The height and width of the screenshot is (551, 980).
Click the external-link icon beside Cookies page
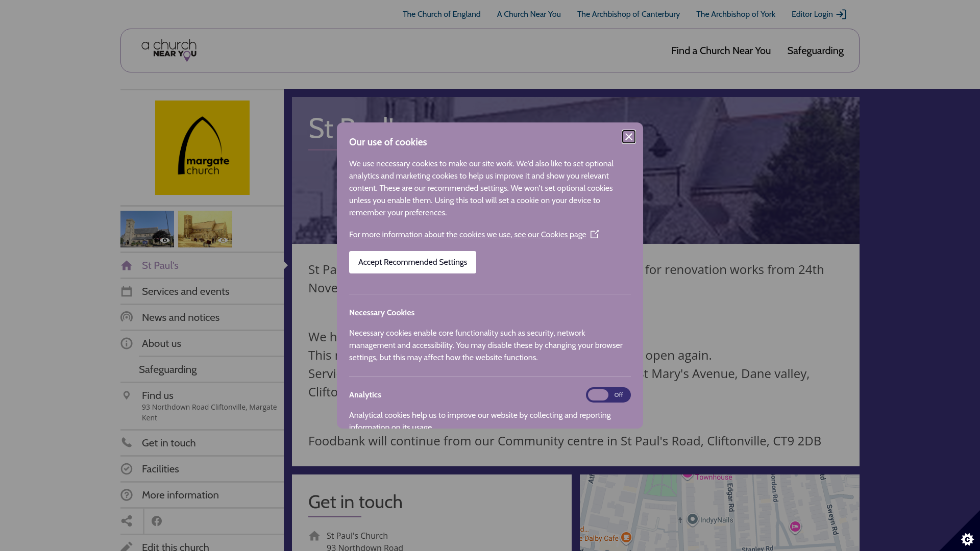[595, 234]
